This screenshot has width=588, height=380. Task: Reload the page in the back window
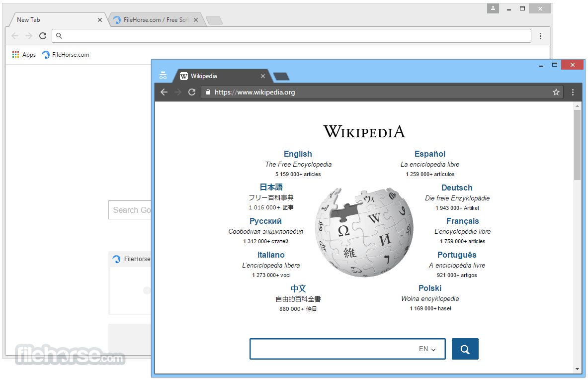tap(43, 36)
